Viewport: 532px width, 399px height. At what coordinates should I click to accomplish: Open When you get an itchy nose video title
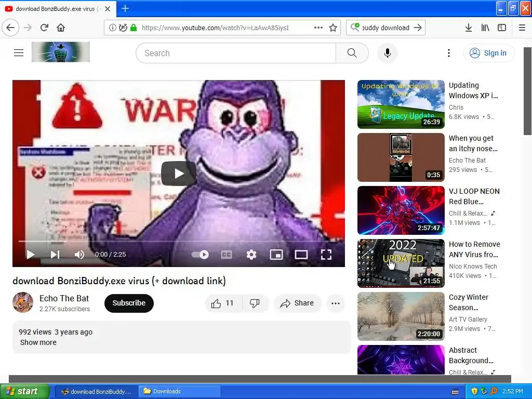point(473,143)
